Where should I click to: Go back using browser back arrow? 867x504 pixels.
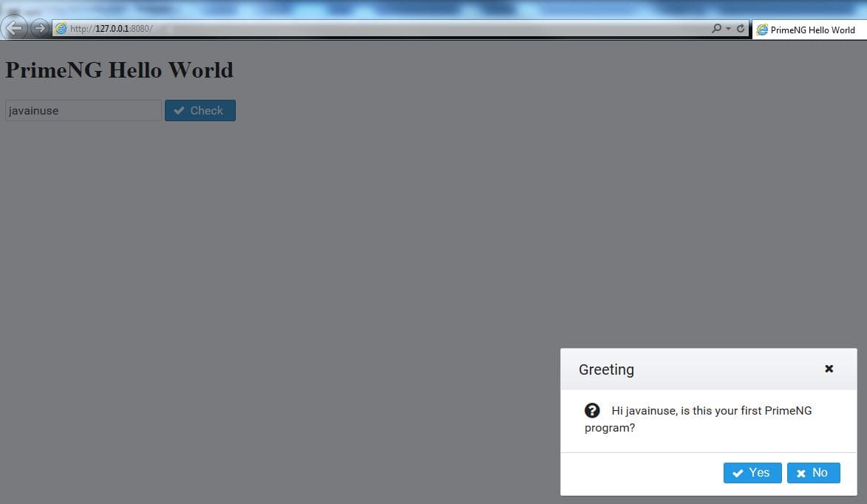14,27
